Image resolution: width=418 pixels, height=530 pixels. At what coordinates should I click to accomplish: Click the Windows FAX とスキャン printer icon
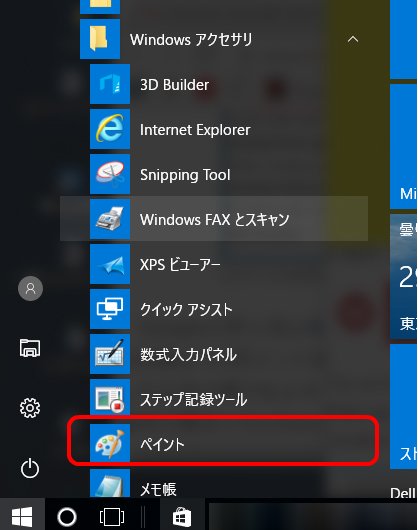pos(110,219)
